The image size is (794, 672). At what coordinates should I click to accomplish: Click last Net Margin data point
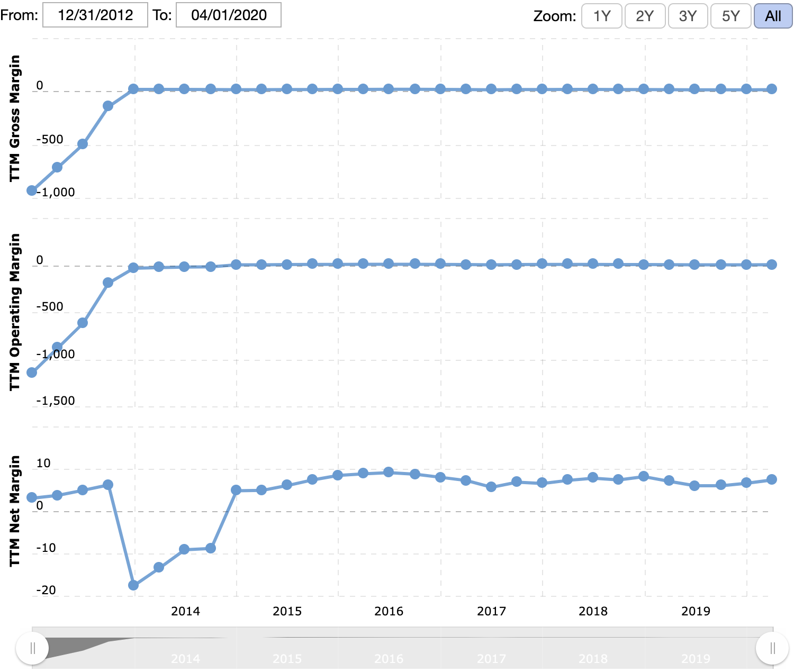tap(772, 479)
